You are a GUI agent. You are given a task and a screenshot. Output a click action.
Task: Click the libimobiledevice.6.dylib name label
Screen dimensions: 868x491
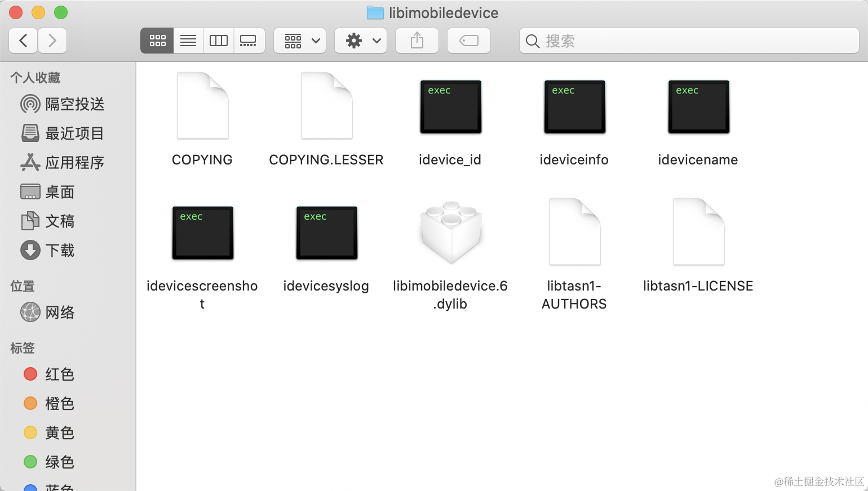[450, 294]
